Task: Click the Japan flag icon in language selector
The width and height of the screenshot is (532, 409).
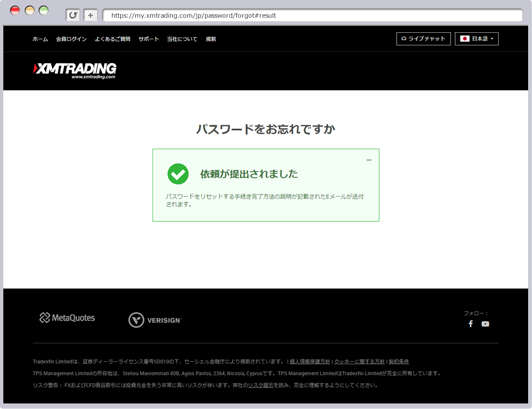Action: coord(464,39)
